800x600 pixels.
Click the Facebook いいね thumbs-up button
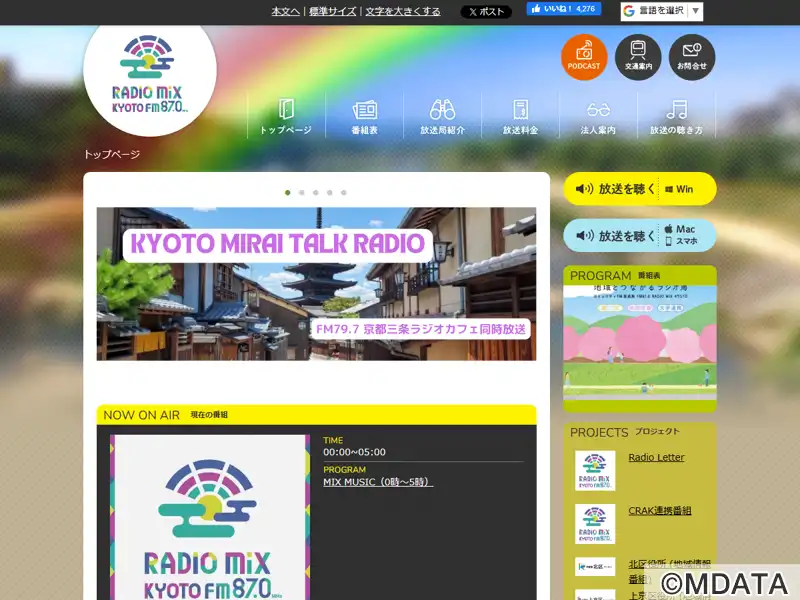pos(564,9)
